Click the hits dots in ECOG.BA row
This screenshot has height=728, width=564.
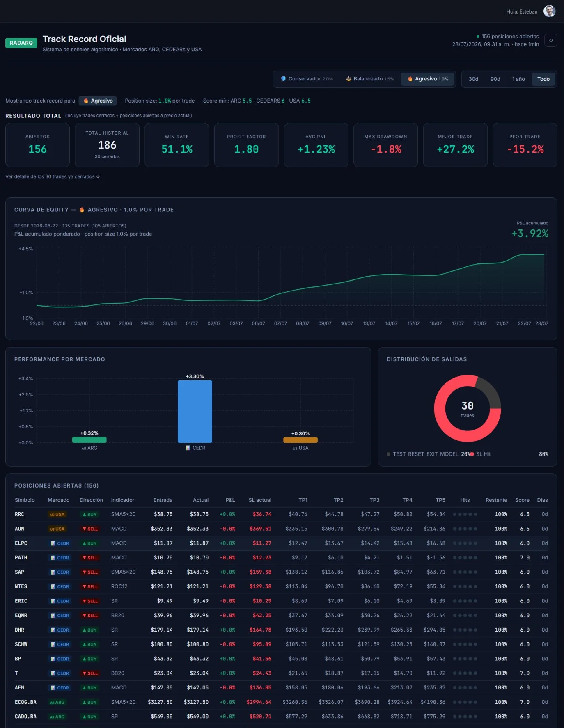tap(465, 702)
